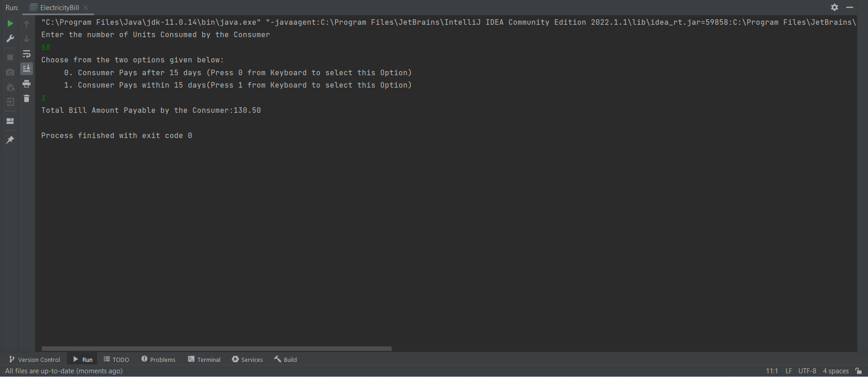The height and width of the screenshot is (377, 868).
Task: Open the console settings gear menu
Action: tap(835, 7)
